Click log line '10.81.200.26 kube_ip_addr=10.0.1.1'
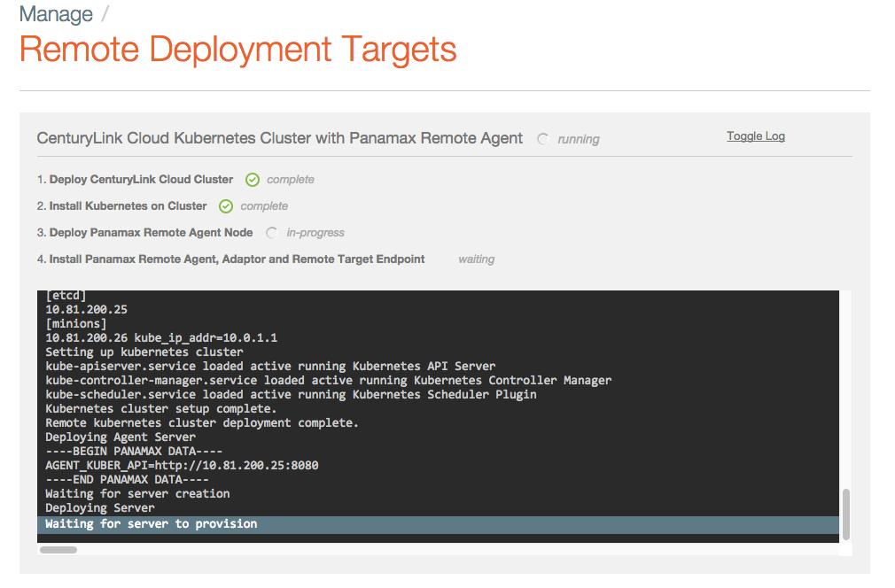Screen dimensions: 895x588 click(161, 338)
